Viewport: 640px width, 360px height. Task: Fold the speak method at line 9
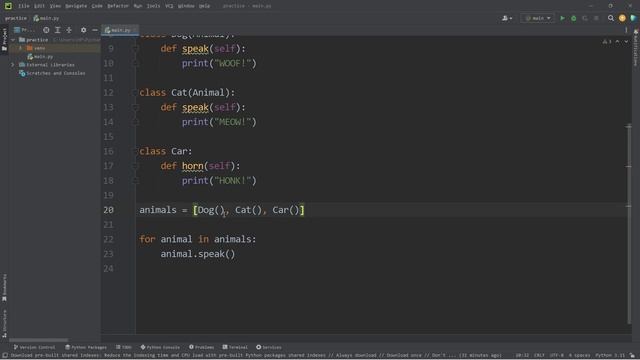pyautogui.click(x=135, y=49)
